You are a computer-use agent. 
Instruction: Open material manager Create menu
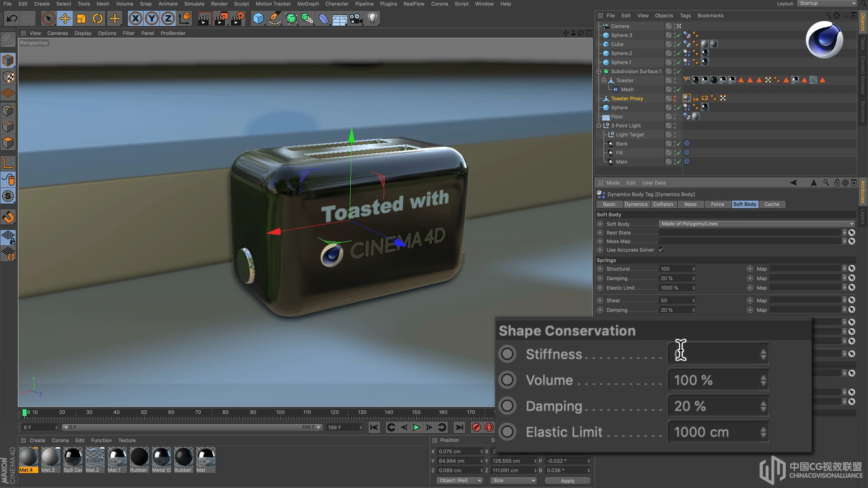tap(37, 440)
